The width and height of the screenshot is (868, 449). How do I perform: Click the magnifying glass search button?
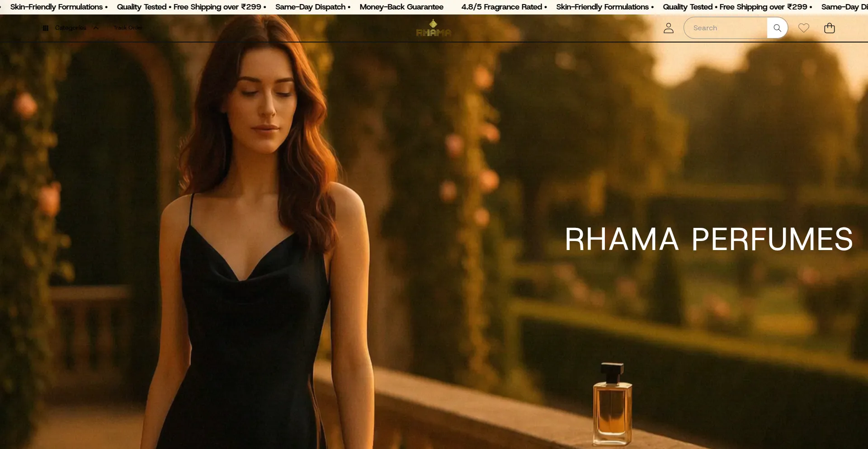(777, 28)
